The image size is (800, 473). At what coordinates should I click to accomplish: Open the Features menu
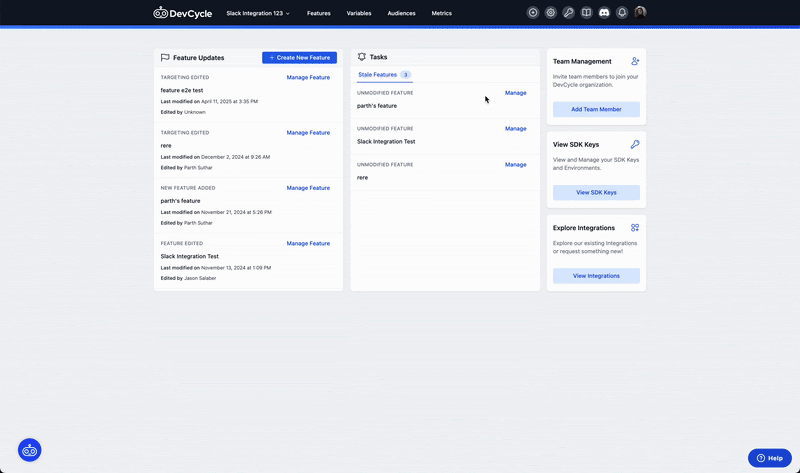[x=319, y=13]
